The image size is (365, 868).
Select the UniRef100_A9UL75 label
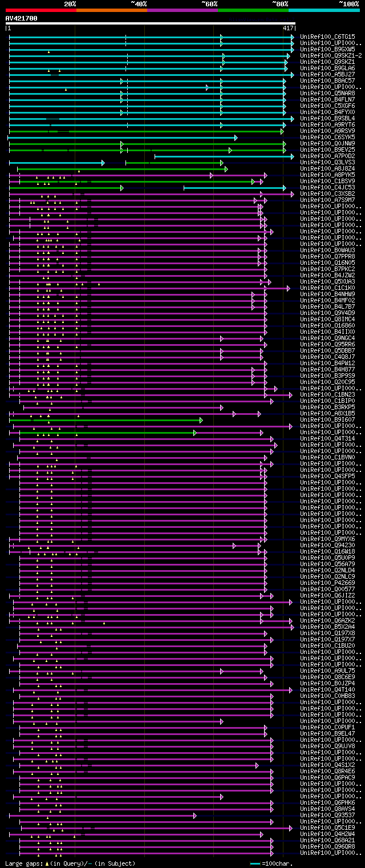pos(327,671)
